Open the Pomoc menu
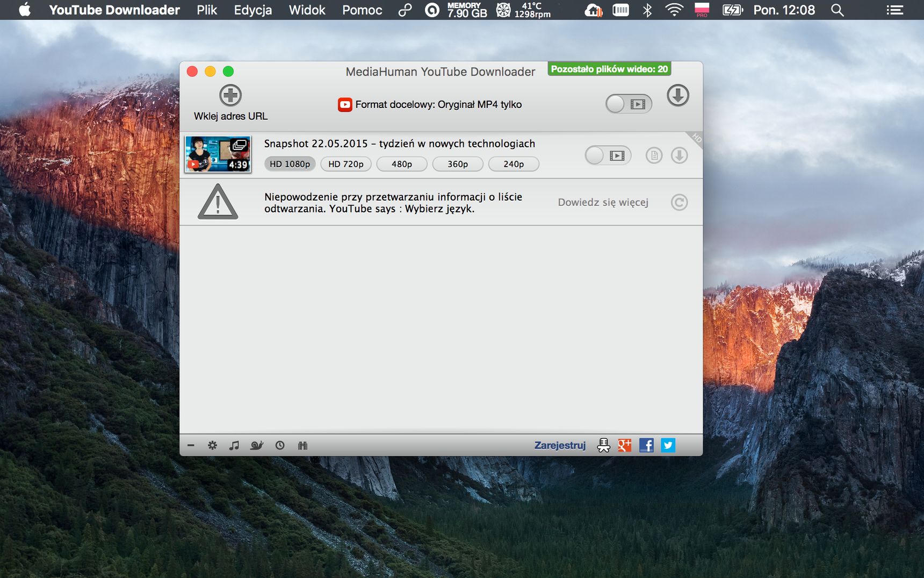 tap(363, 10)
